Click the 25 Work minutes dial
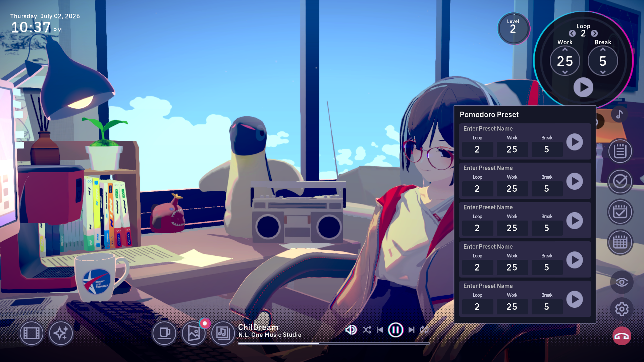 pos(565,61)
